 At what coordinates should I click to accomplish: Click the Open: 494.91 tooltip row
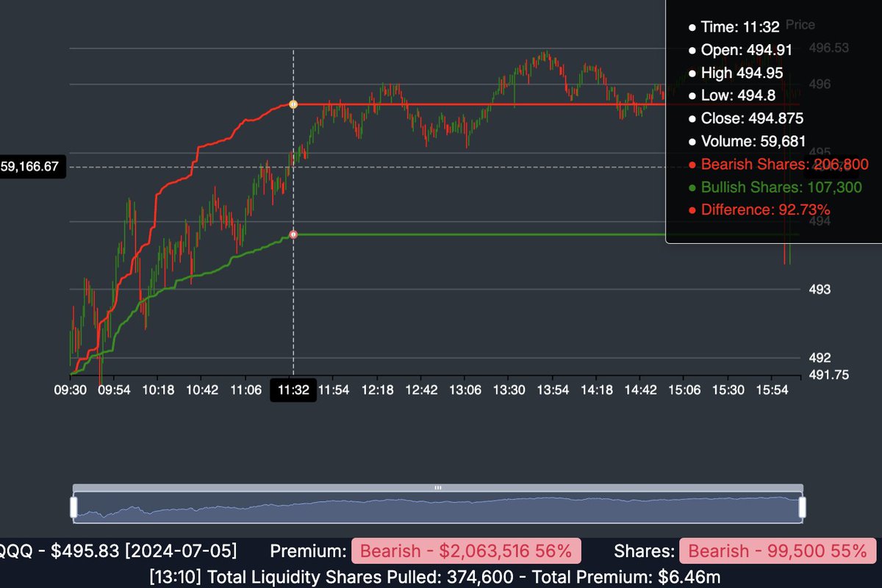click(741, 50)
